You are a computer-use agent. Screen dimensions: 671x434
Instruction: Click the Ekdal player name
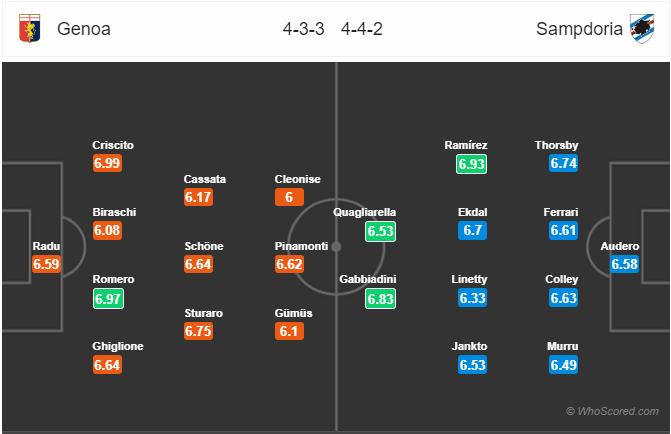(472, 212)
